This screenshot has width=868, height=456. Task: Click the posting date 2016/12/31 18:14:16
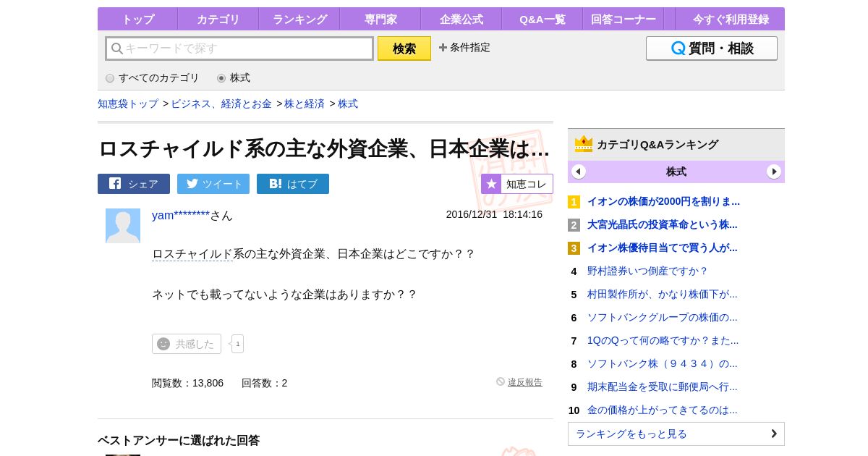494,214
